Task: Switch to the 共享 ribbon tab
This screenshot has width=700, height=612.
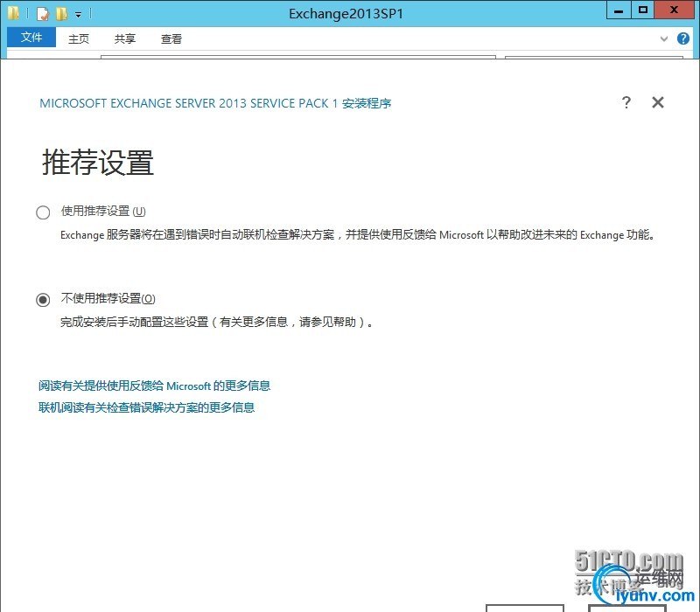Action: point(125,38)
